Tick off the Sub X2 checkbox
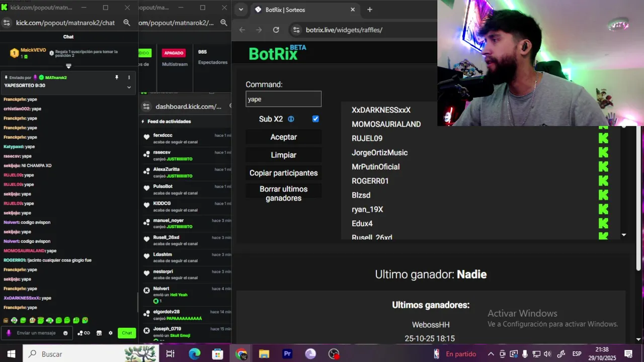 315,119
